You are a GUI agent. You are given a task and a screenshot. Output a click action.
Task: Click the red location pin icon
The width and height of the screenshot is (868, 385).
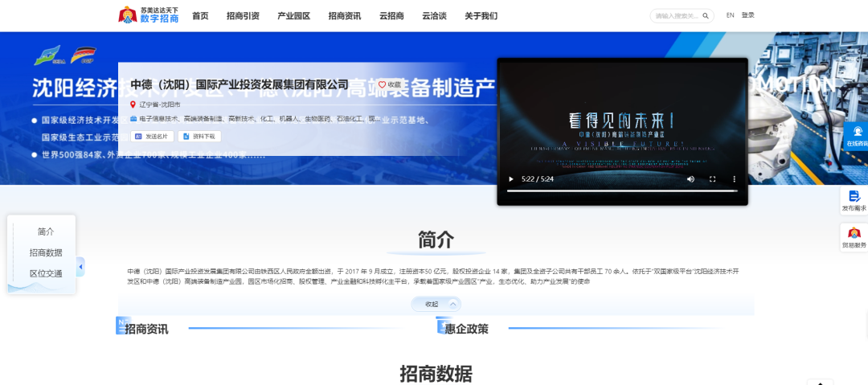pos(133,104)
